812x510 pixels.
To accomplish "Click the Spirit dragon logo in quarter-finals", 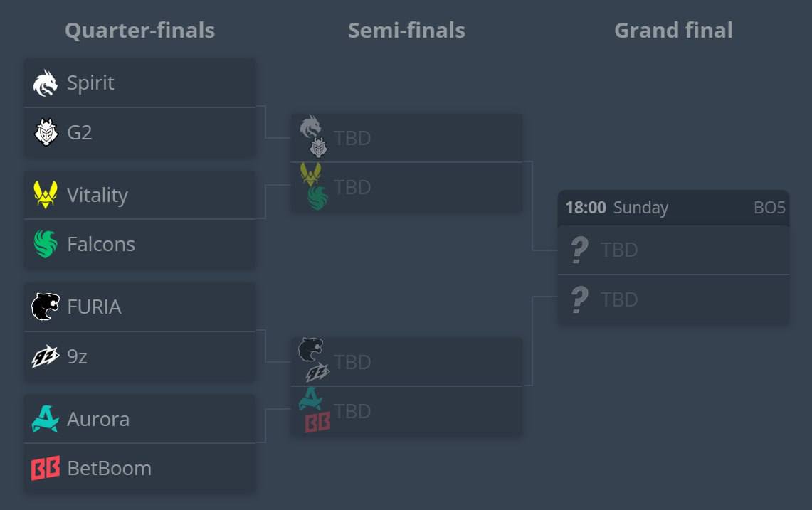I will pos(45,83).
